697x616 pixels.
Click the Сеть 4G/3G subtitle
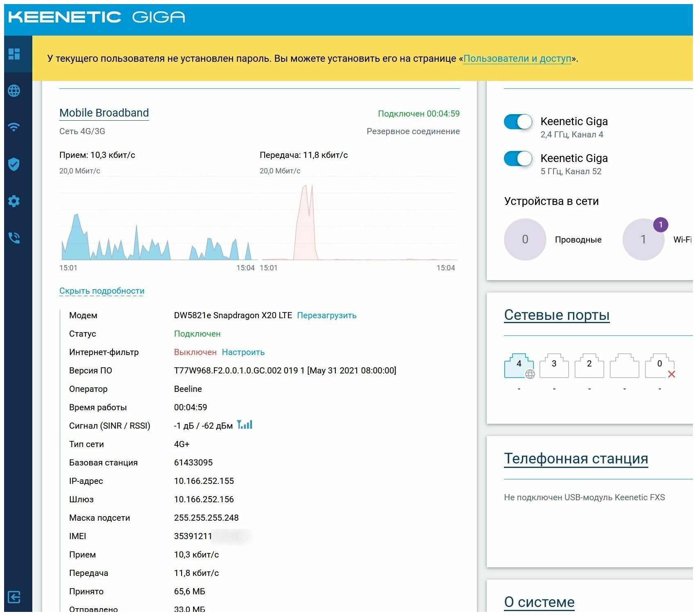pyautogui.click(x=82, y=131)
